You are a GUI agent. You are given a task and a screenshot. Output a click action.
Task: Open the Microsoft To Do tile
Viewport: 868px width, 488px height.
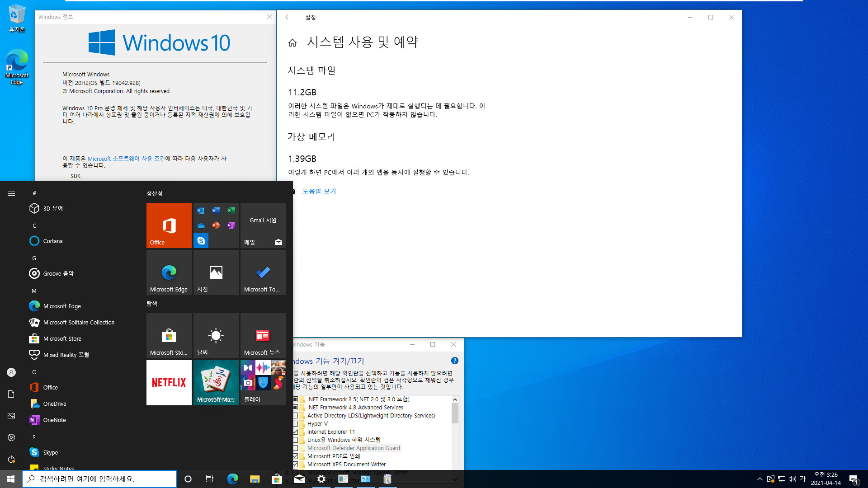tap(263, 272)
